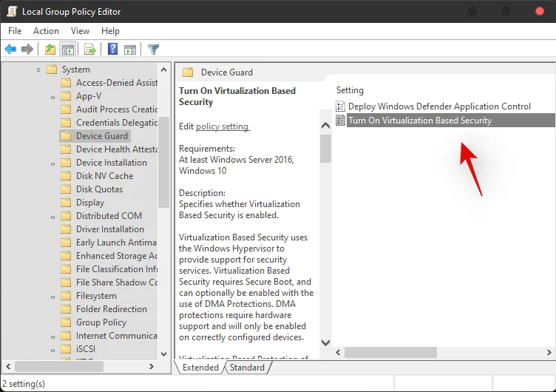Toggle Show/Hide Console Tree toolbar icon

click(67, 50)
